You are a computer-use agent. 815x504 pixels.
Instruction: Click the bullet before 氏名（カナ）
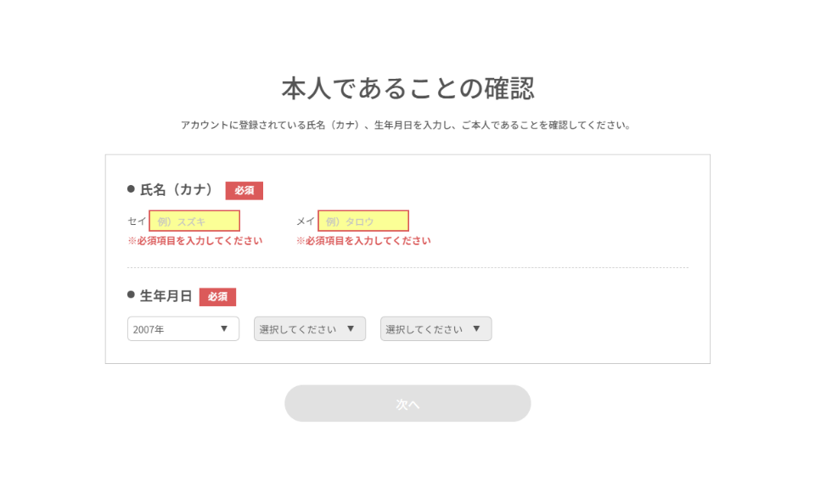(x=131, y=188)
